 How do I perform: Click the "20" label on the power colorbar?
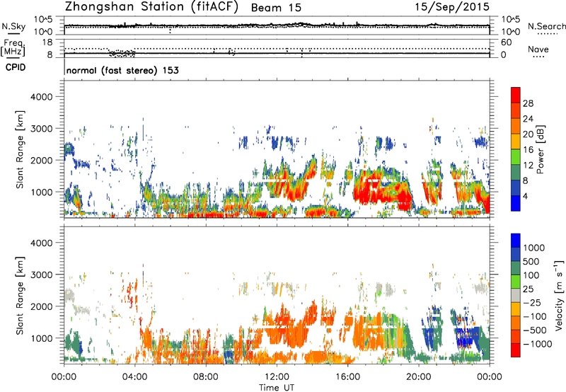pyautogui.click(x=528, y=134)
